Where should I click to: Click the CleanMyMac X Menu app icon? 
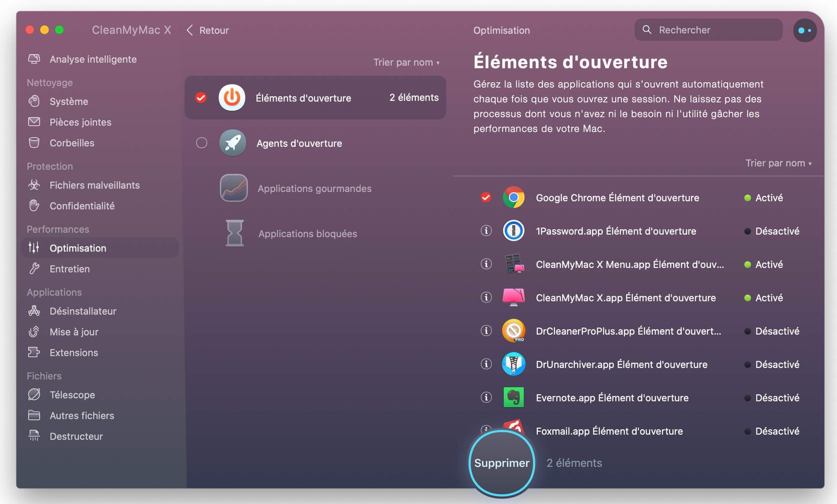pos(514,264)
